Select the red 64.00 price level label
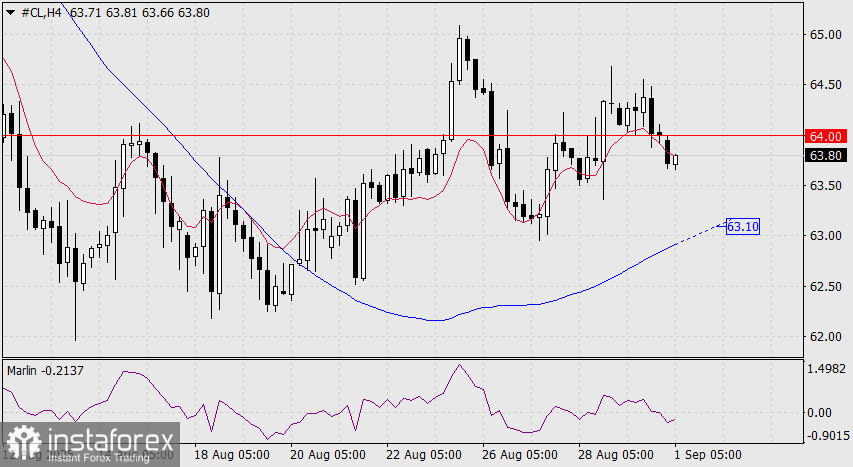Viewport: 853px width, 467px height. point(825,136)
